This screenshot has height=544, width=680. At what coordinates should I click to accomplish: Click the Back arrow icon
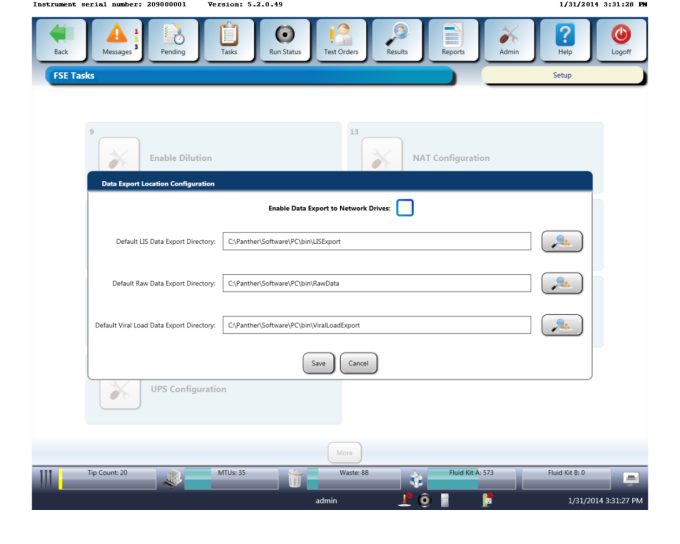tap(61, 38)
